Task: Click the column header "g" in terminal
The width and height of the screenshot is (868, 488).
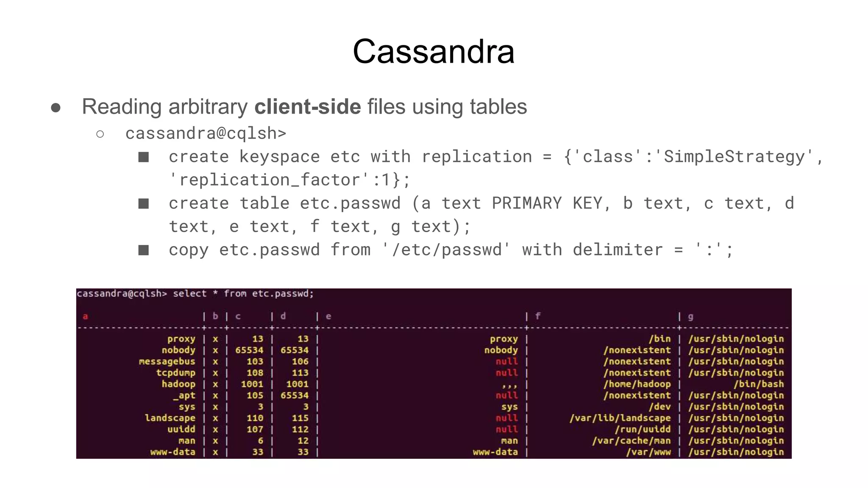Action: click(690, 317)
